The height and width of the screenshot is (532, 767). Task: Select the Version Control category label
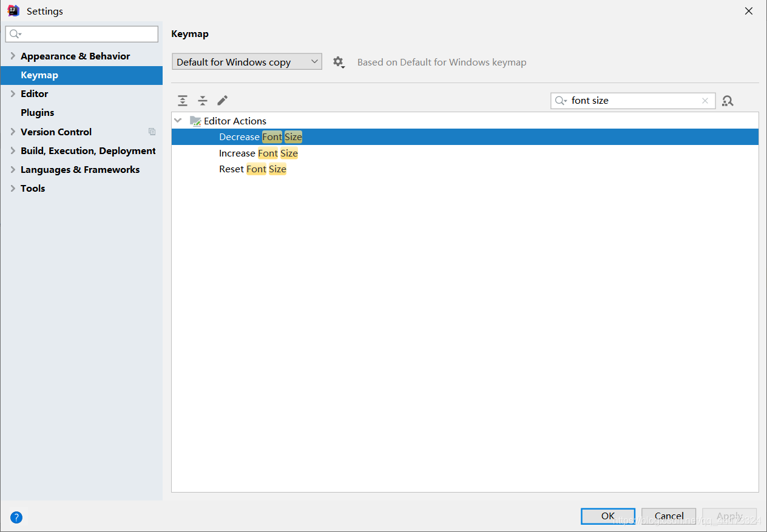click(56, 132)
